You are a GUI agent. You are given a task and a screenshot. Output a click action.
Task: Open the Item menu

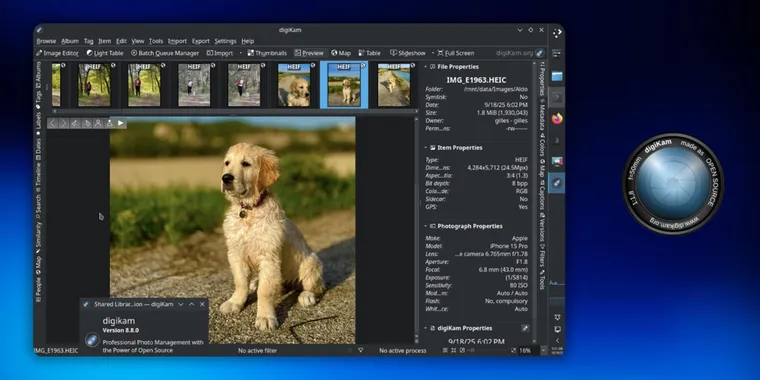(x=105, y=41)
